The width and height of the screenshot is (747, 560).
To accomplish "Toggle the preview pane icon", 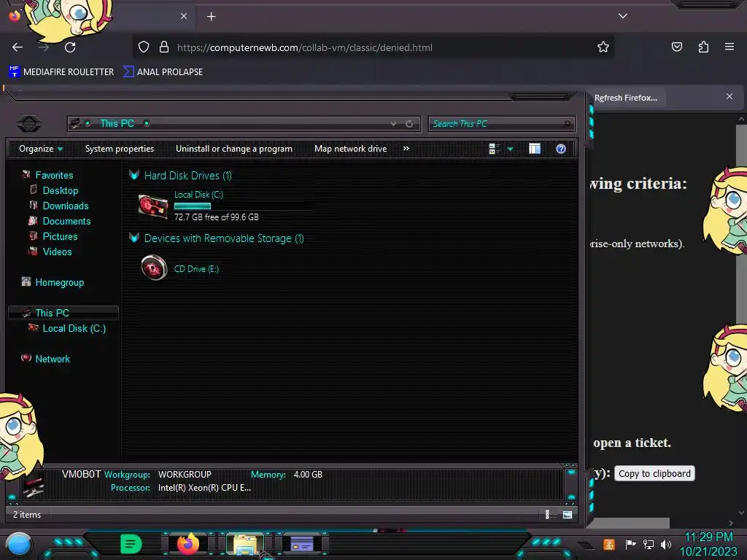I will (x=535, y=149).
